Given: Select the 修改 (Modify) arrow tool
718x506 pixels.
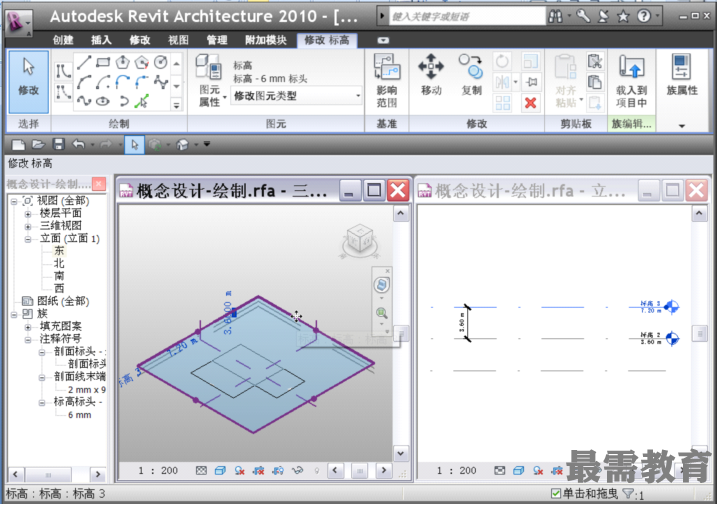Looking at the screenshot, I should [28, 82].
